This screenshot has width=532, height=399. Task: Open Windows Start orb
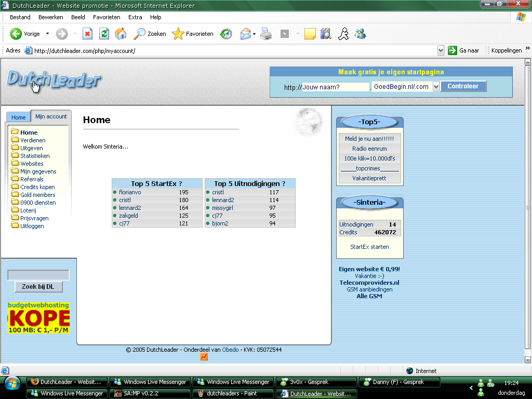coord(13,383)
